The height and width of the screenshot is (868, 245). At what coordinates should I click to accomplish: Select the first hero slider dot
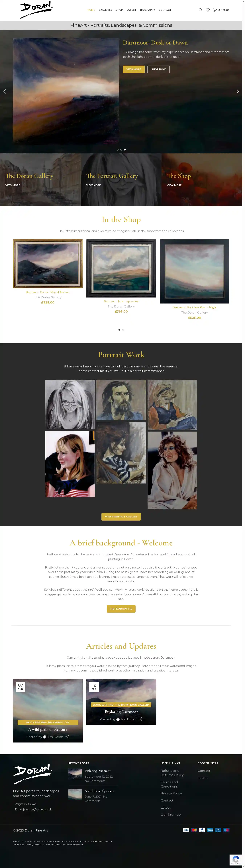[x=117, y=150]
